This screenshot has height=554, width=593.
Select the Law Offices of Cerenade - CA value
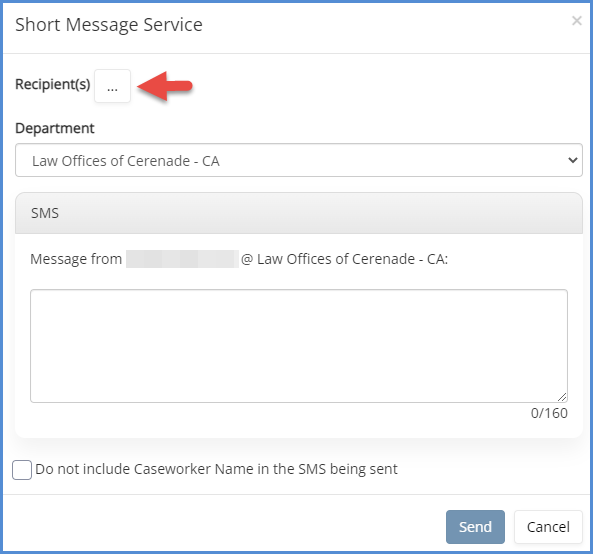(x=126, y=161)
